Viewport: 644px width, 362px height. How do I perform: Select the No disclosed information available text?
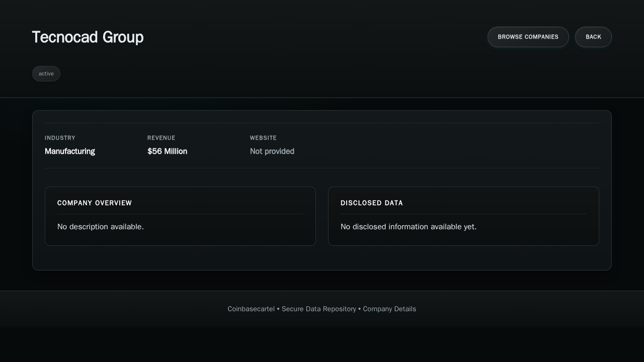pos(408,227)
